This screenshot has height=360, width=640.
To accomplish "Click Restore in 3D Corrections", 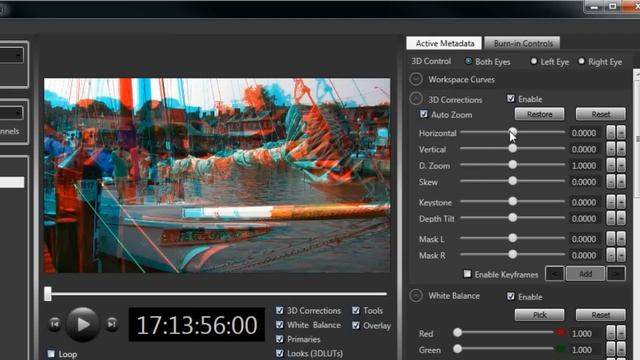I will tap(540, 114).
